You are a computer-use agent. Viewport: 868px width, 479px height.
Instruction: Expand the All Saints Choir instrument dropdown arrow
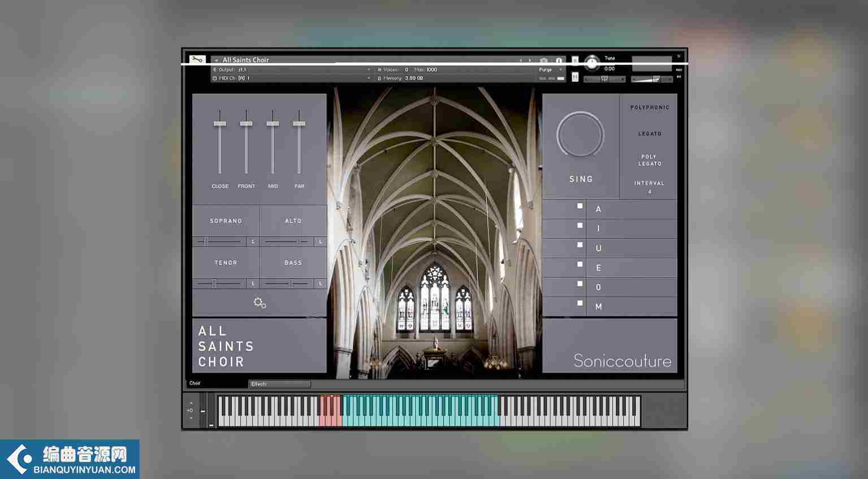click(216, 60)
